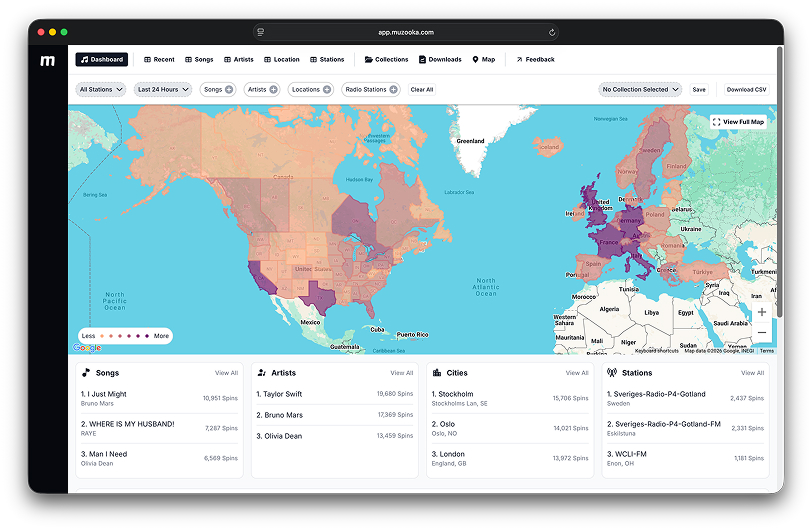Click Texas on the heat map

tap(320, 297)
